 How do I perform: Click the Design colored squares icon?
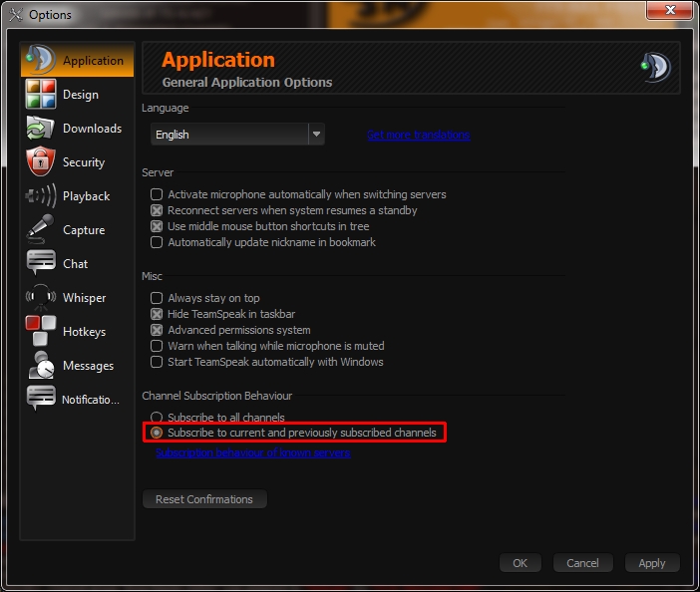(x=40, y=94)
